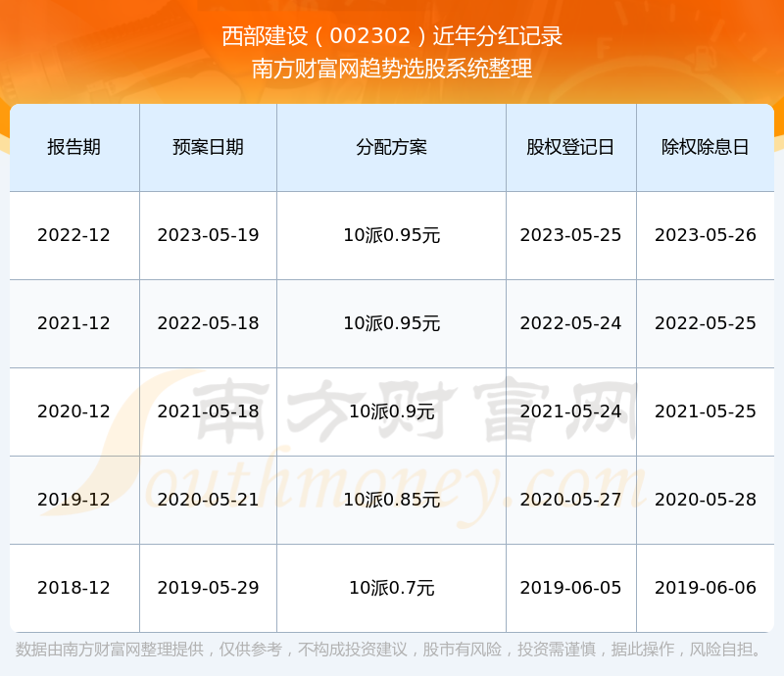This screenshot has width=784, height=676.
Task: Click record date 2022-05-24
Action: [x=570, y=323]
